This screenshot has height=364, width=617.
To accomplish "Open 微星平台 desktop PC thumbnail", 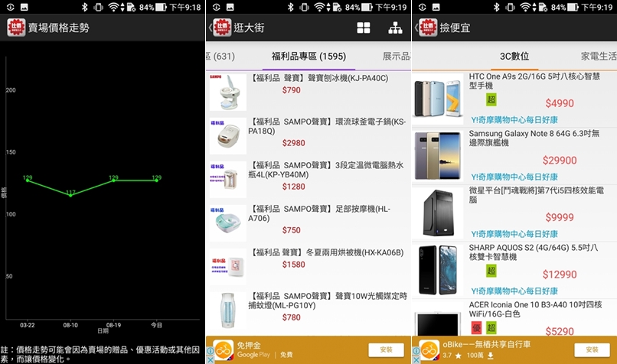I will click(438, 213).
